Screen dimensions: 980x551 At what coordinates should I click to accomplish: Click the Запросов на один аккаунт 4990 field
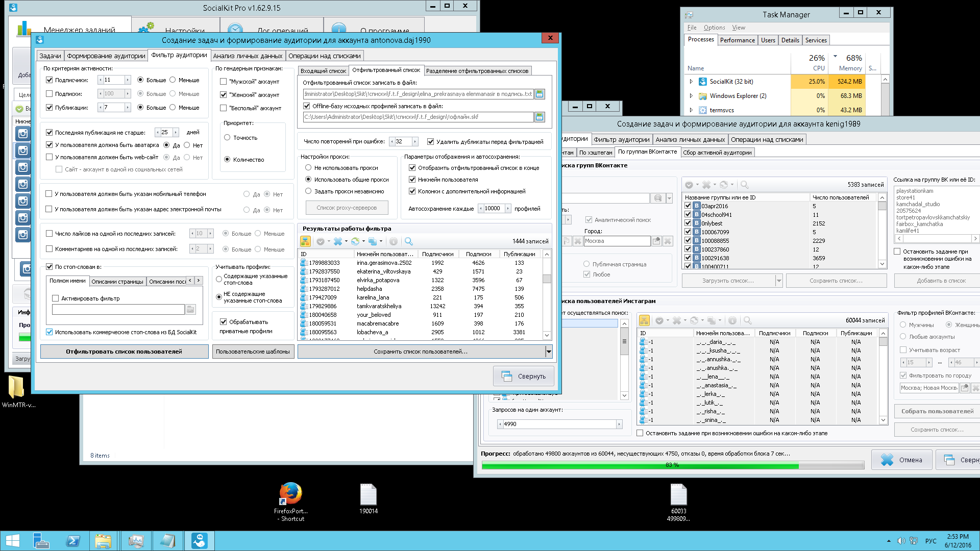[559, 424]
